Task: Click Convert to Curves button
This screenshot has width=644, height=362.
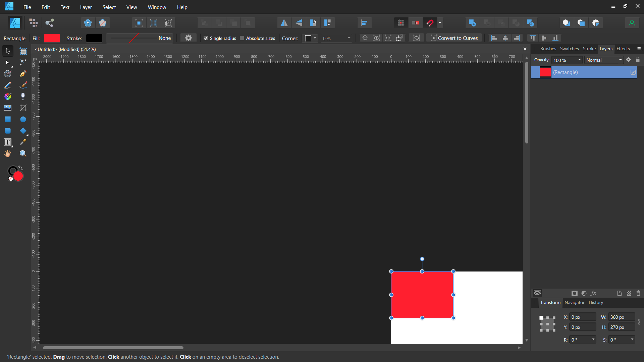Action: coord(454,38)
